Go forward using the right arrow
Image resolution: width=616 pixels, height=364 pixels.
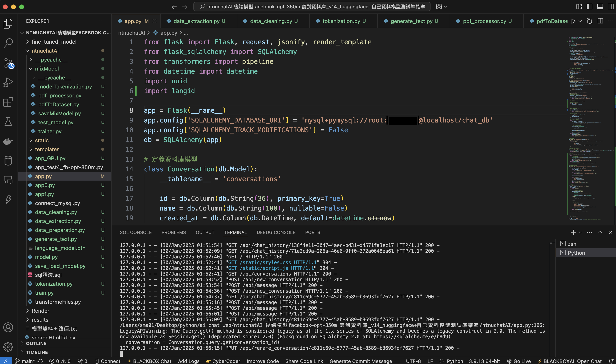pyautogui.click(x=185, y=7)
